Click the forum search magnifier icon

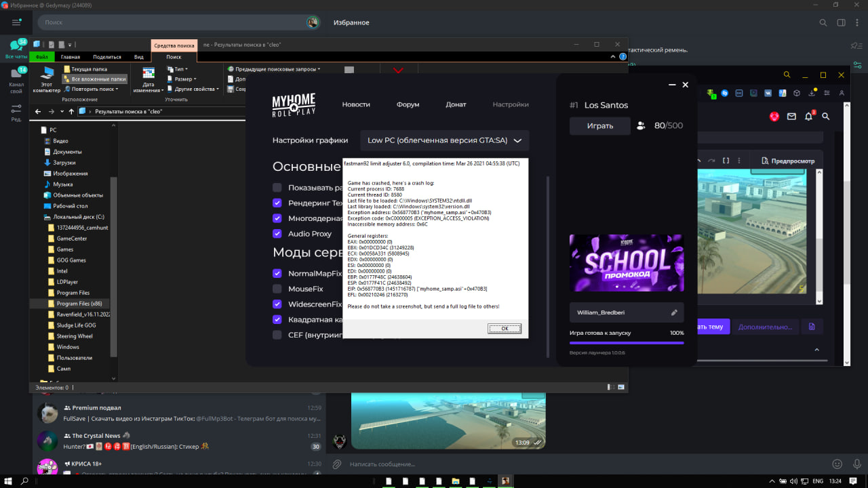click(826, 117)
